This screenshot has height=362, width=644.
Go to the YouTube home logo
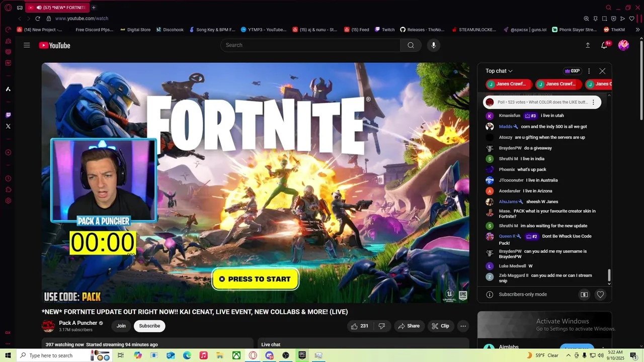54,45
